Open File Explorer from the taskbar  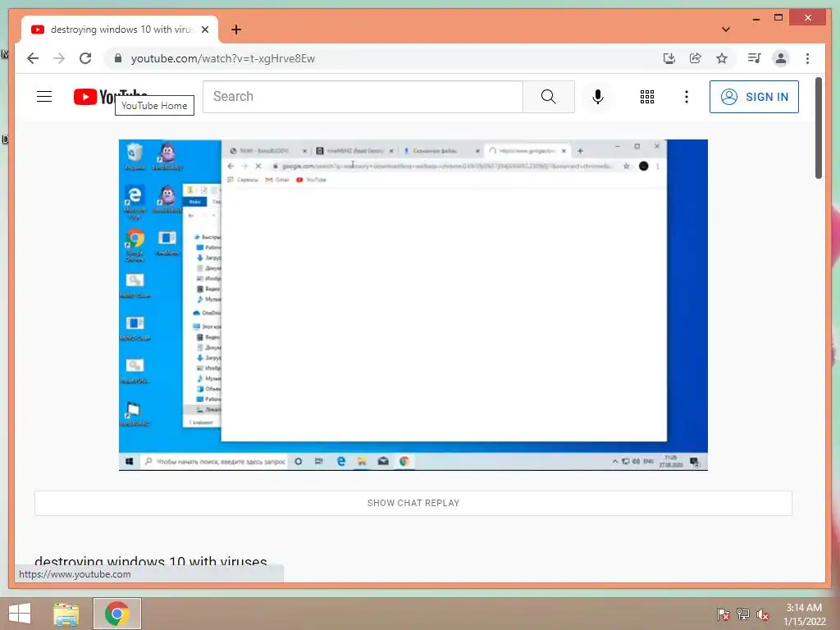pyautogui.click(x=66, y=614)
